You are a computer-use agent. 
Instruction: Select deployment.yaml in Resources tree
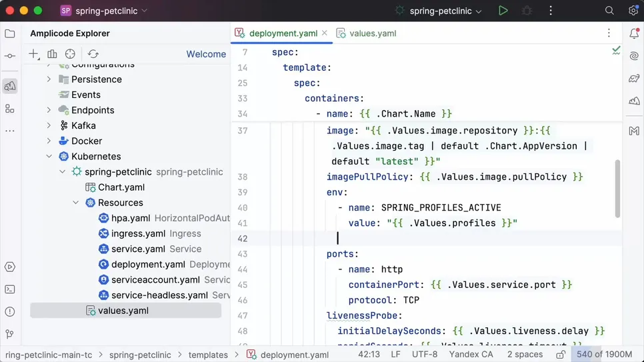(x=148, y=264)
